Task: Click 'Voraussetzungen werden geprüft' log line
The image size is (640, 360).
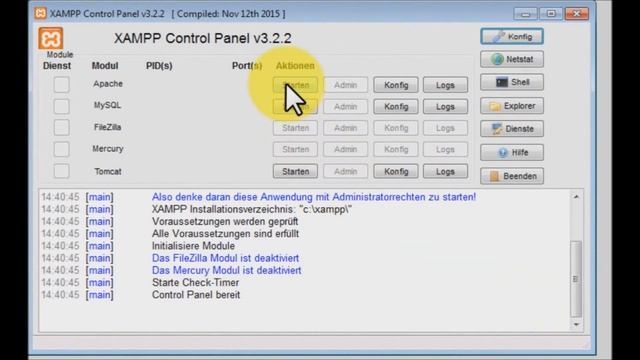Action: click(x=225, y=221)
